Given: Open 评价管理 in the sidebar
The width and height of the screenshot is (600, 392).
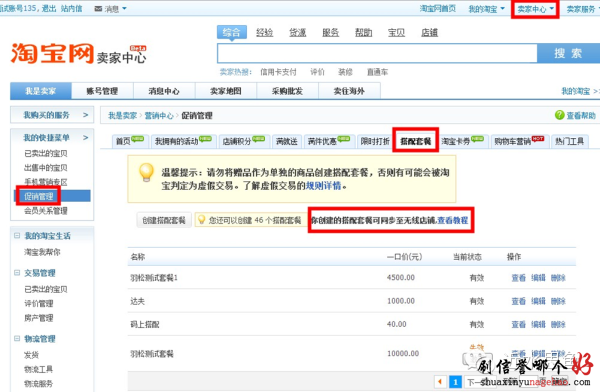Looking at the screenshot, I should [39, 304].
